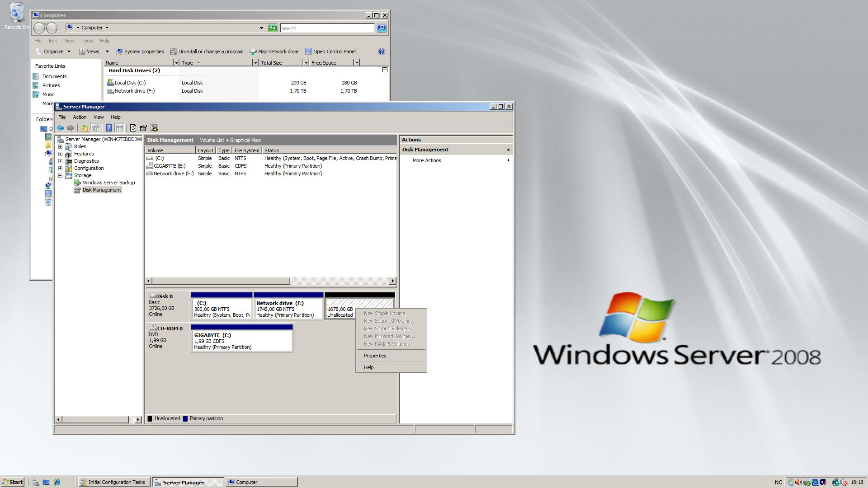Click Show Desktop quick launch icon

point(46,482)
